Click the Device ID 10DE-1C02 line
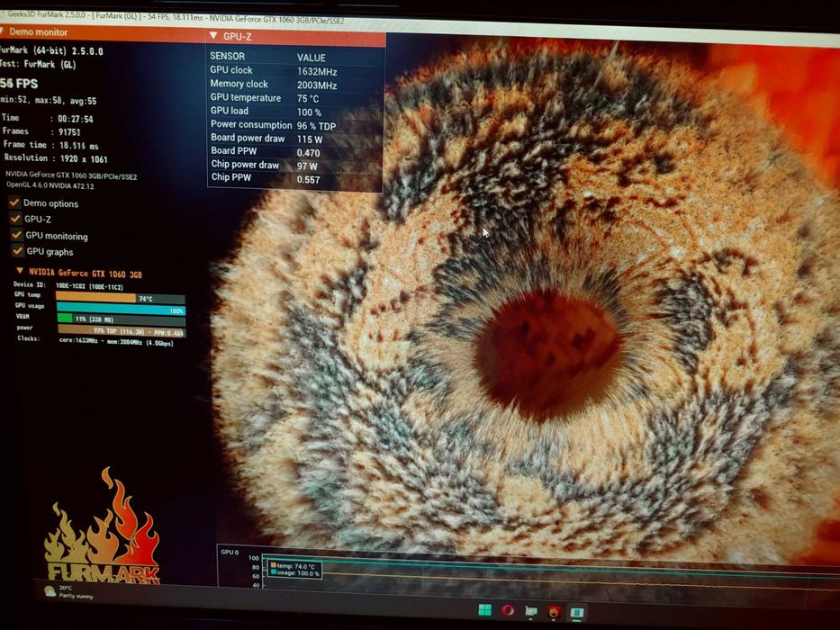The width and height of the screenshot is (840, 630). click(x=68, y=285)
